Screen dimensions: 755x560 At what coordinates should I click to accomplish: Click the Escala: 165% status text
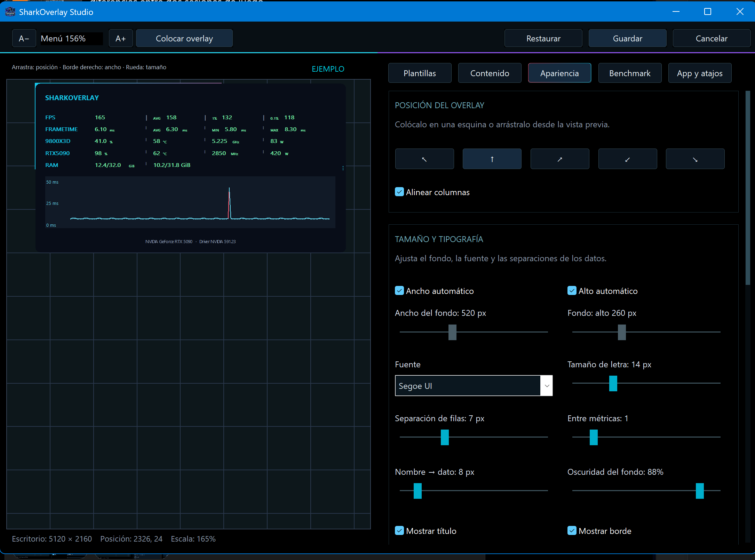[x=193, y=538]
